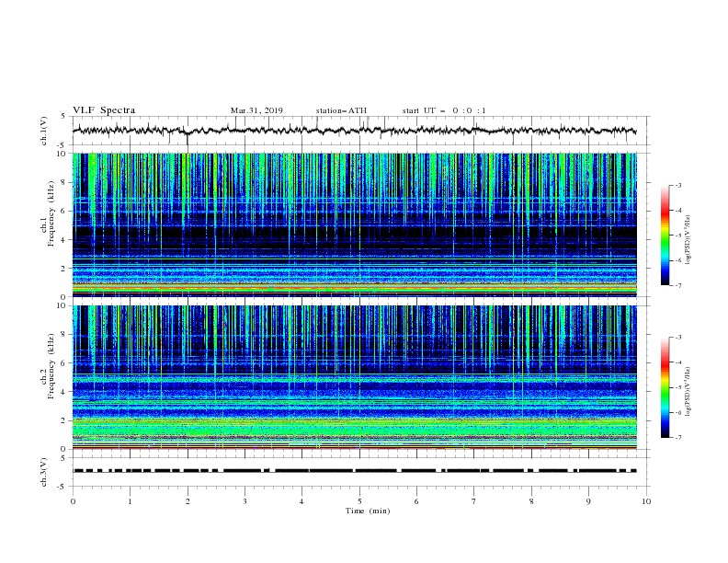This screenshot has width=728, height=563.
Task: Click the "ch.1(V)" waveform axis label
Action: point(44,131)
